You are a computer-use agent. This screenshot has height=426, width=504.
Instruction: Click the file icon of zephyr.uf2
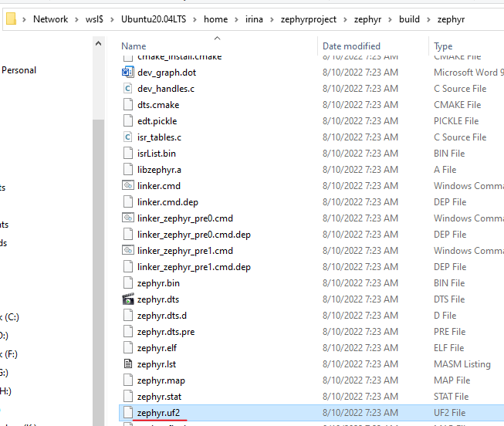[x=128, y=412]
